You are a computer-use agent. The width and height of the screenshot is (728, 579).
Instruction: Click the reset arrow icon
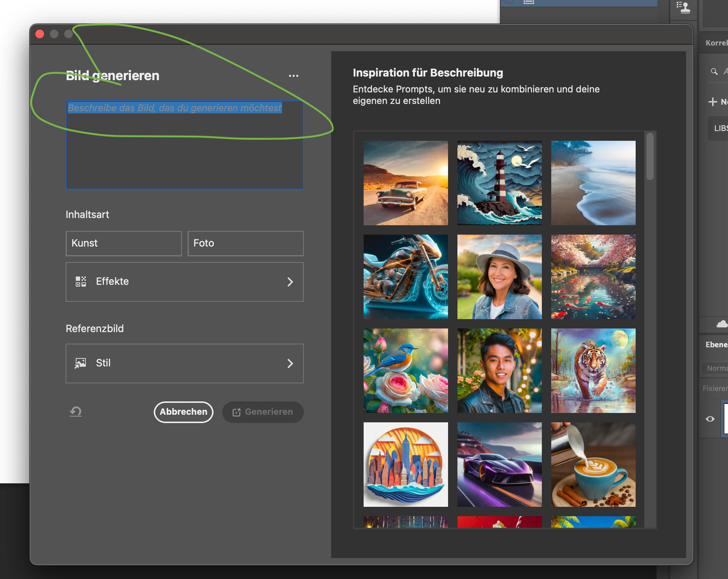(76, 412)
